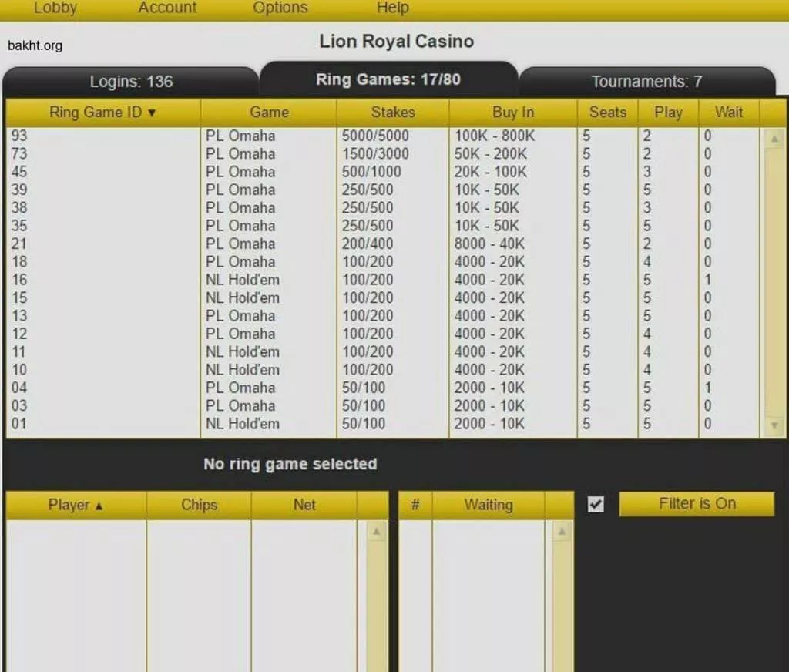This screenshot has width=789, height=672.
Task: Click scroll up arrow in waiting panel
Action: [562, 531]
